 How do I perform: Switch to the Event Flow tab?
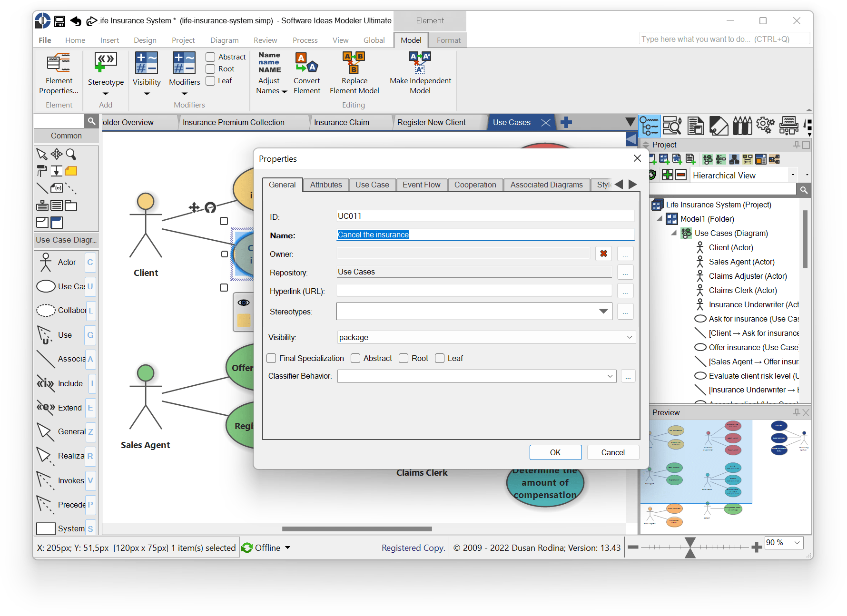coord(421,185)
